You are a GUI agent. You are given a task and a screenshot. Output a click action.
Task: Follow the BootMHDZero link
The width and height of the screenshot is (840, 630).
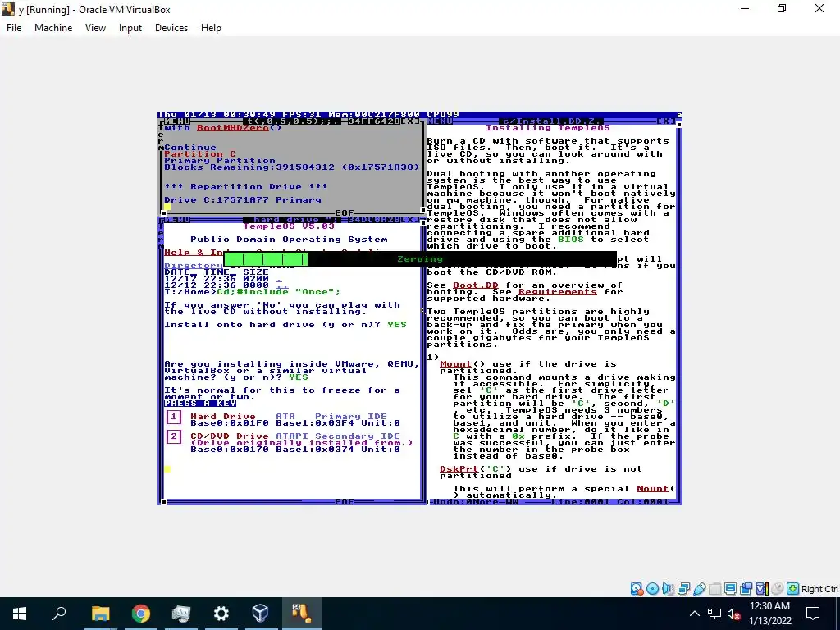(233, 127)
